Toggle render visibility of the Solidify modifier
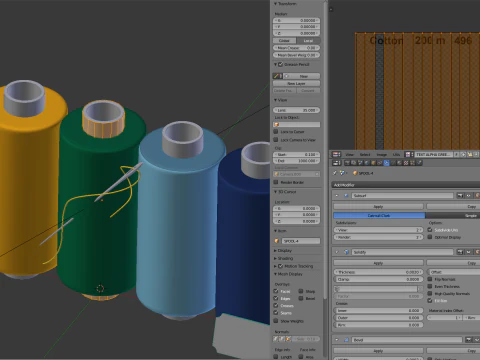Screen dimensions: 480x360 point(460,252)
